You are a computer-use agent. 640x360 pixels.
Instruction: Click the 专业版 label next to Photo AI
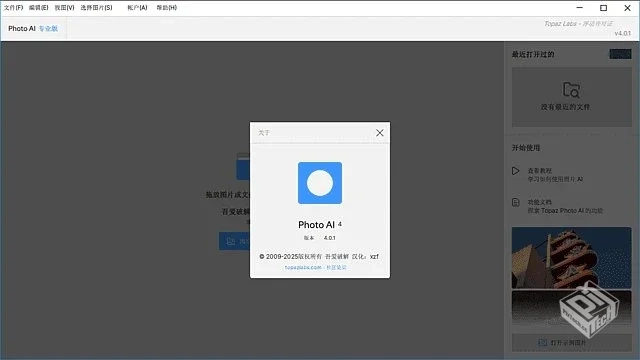click(48, 29)
